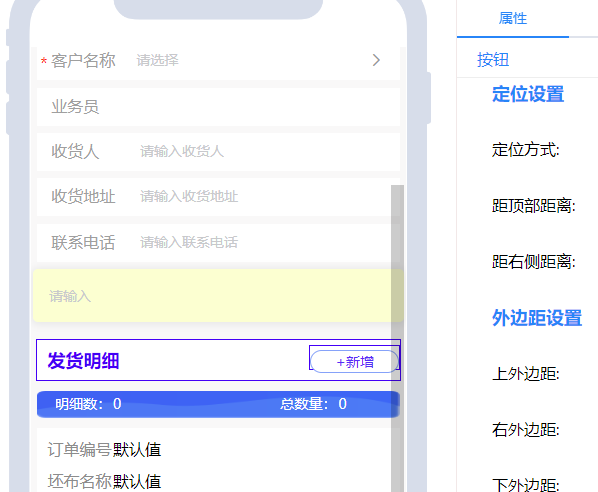Select the 客户名称 请选择 field
Screen dimensions: 598x492
tap(218, 61)
